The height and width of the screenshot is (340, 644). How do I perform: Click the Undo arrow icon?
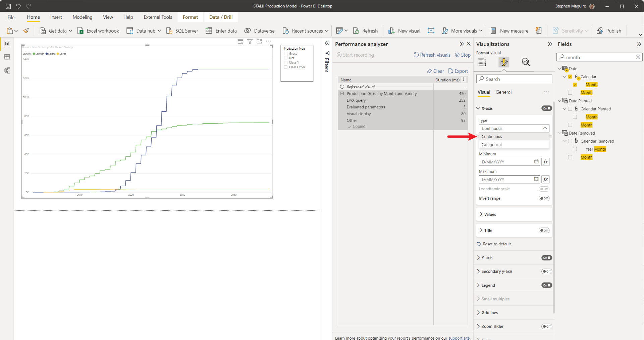click(18, 6)
